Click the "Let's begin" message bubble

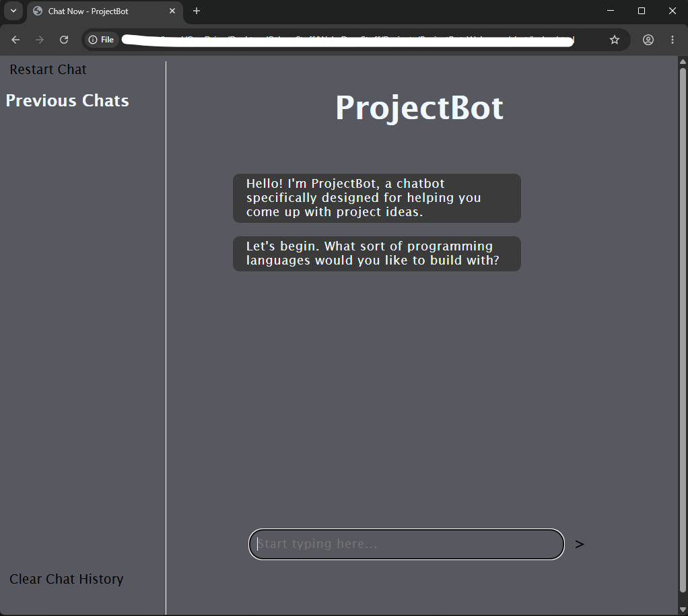pyautogui.click(x=376, y=254)
